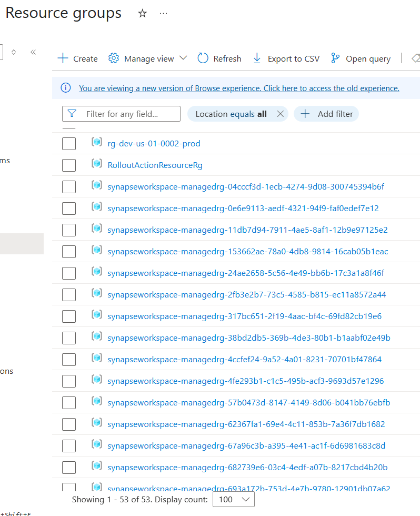This screenshot has width=420, height=516.
Task: Click the Manage view gear icon
Action: pyautogui.click(x=114, y=58)
